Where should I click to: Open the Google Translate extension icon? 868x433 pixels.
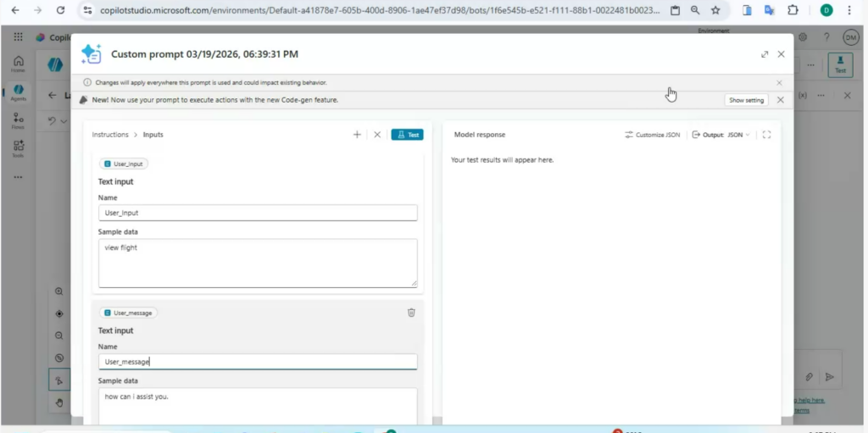(769, 10)
